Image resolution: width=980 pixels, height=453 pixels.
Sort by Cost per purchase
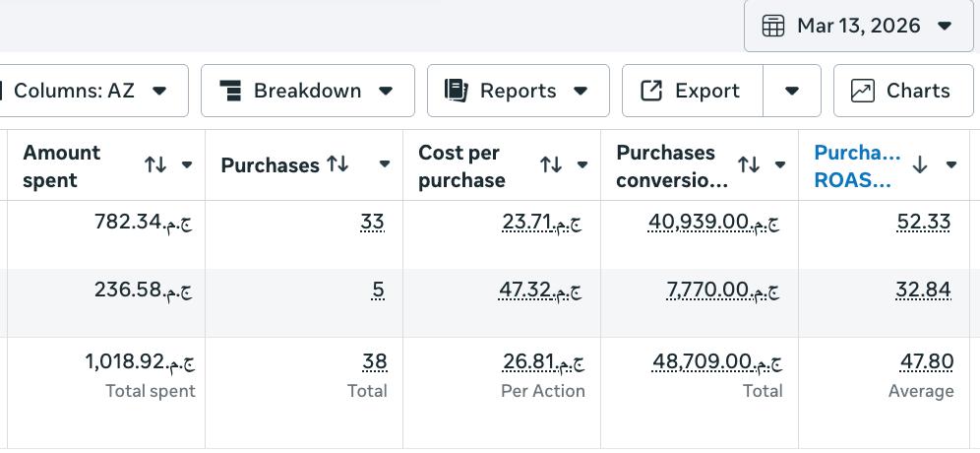coord(551,164)
